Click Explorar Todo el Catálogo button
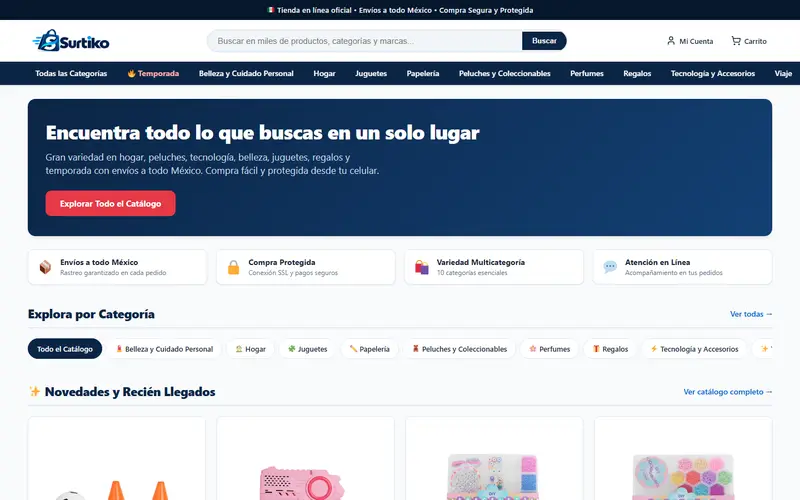Viewport: 800px width, 500px height. 110,204
